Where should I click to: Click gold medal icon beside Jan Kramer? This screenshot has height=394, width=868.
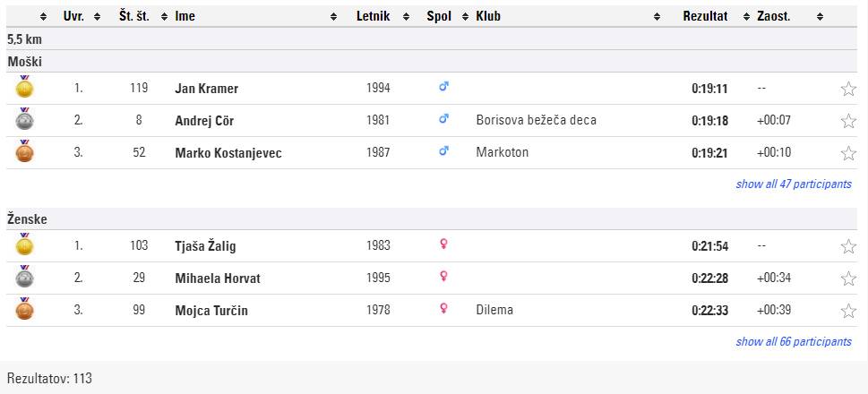(24, 88)
